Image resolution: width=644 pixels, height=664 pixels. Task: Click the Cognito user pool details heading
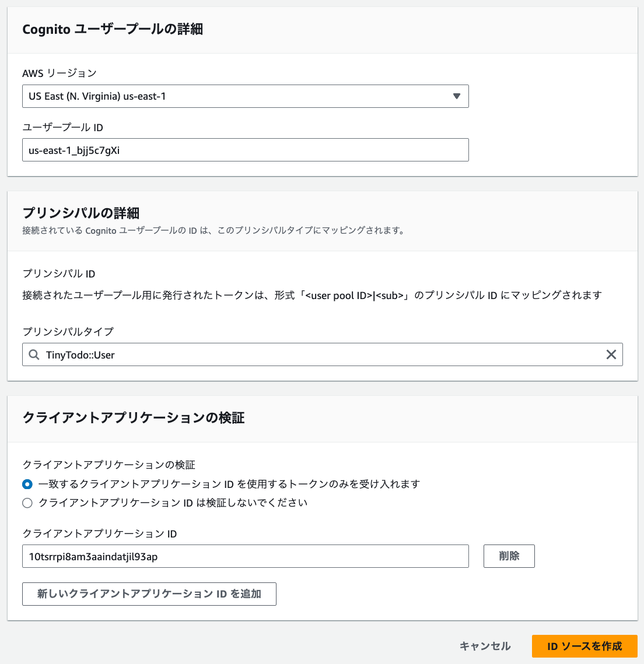113,29
